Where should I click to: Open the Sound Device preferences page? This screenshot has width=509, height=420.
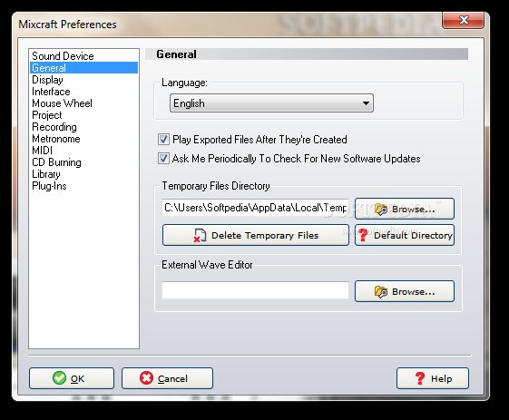coord(83,56)
